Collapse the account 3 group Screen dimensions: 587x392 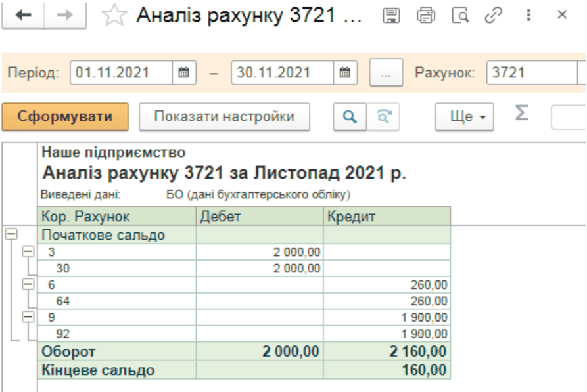[28, 251]
